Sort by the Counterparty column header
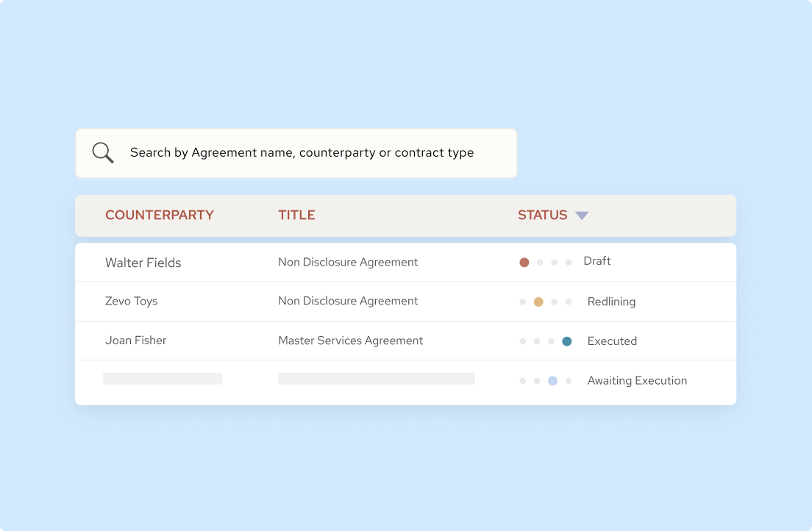 pos(160,215)
